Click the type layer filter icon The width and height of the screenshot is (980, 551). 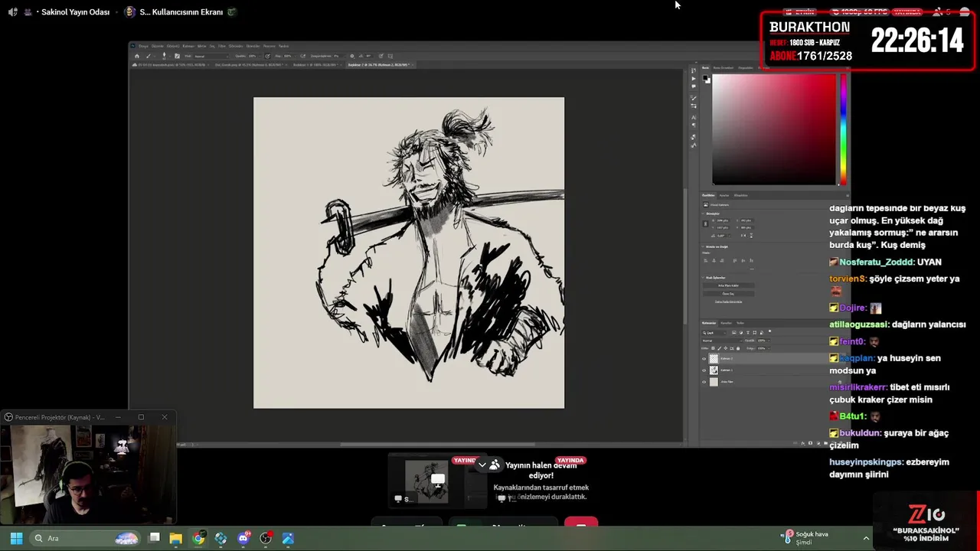tap(748, 333)
